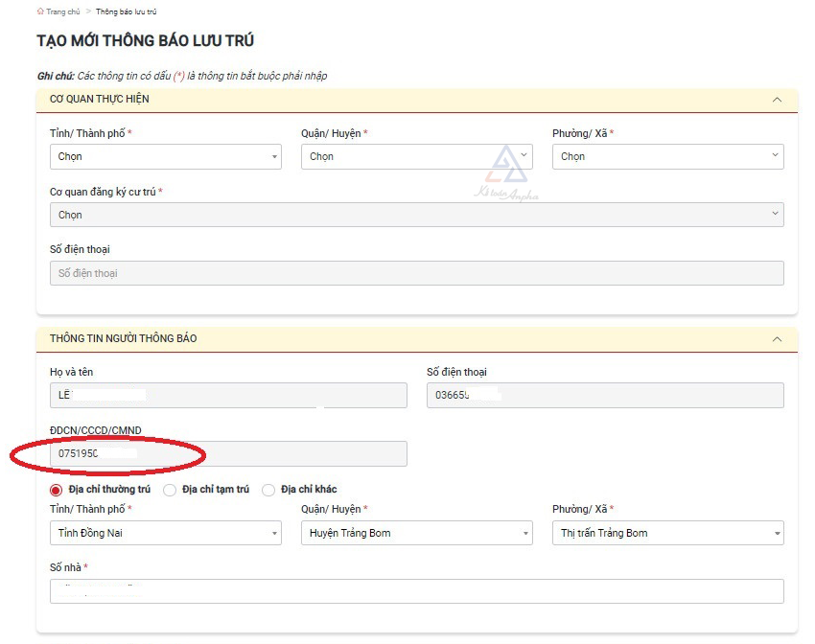Open Tỉnh/Thành phố dropdown in Cơ quan thực hiện
This screenshot has height=644, width=815.
[165, 156]
